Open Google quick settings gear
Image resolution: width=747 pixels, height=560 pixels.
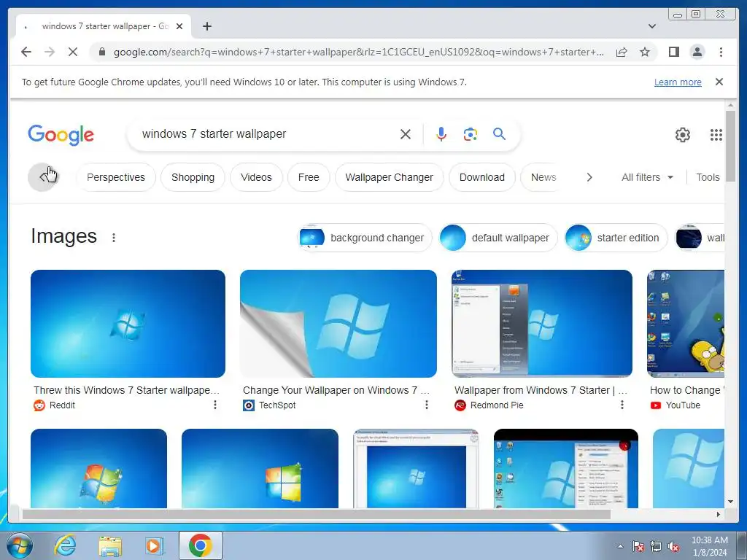[683, 135]
